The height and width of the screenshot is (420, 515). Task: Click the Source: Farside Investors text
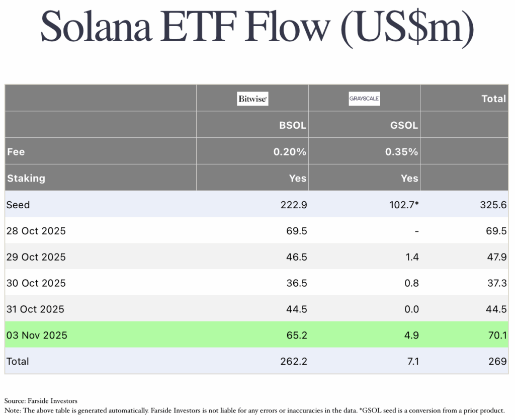click(x=41, y=401)
